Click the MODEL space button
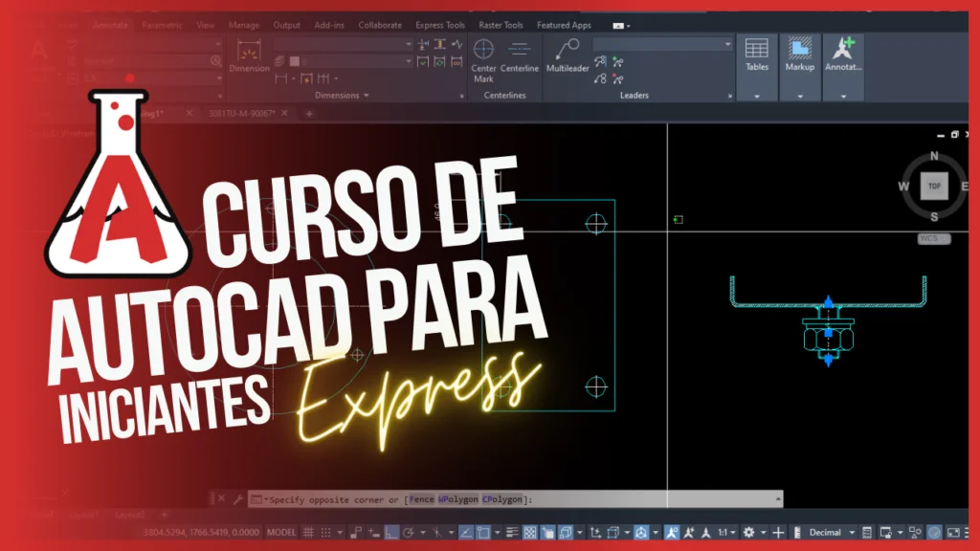The height and width of the screenshot is (551, 980). (x=281, y=532)
